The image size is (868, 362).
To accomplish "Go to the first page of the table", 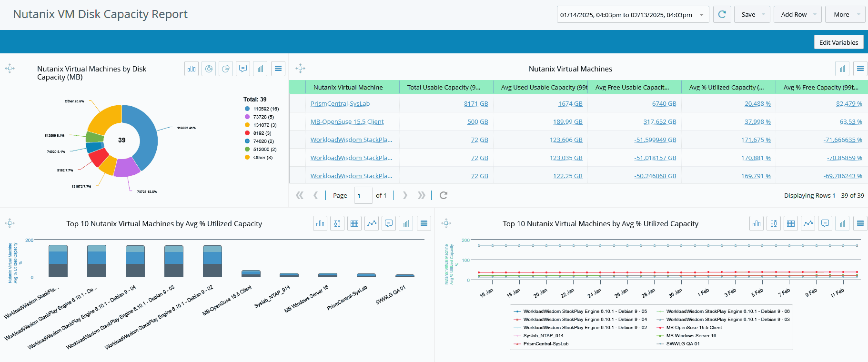I will [x=300, y=195].
